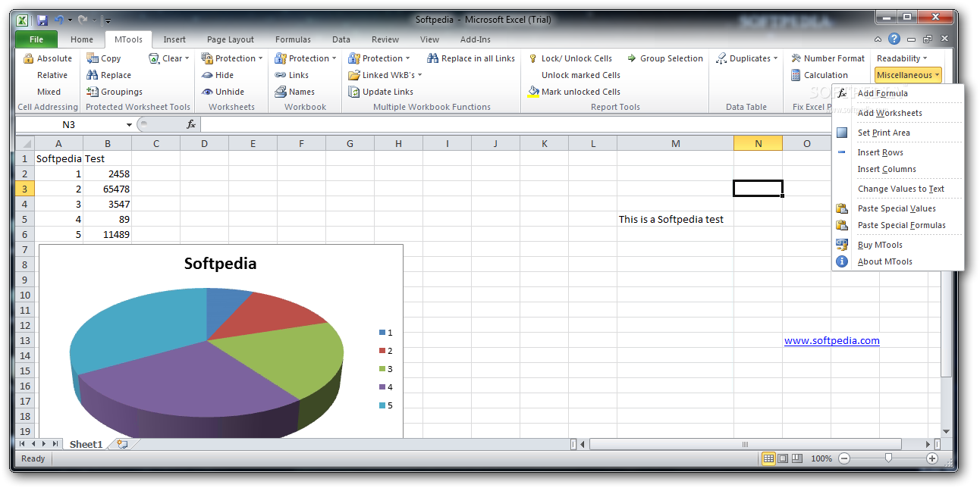Click Mark unlocked Cells paint icon
Image resolution: width=980 pixels, height=488 pixels.
tap(533, 92)
